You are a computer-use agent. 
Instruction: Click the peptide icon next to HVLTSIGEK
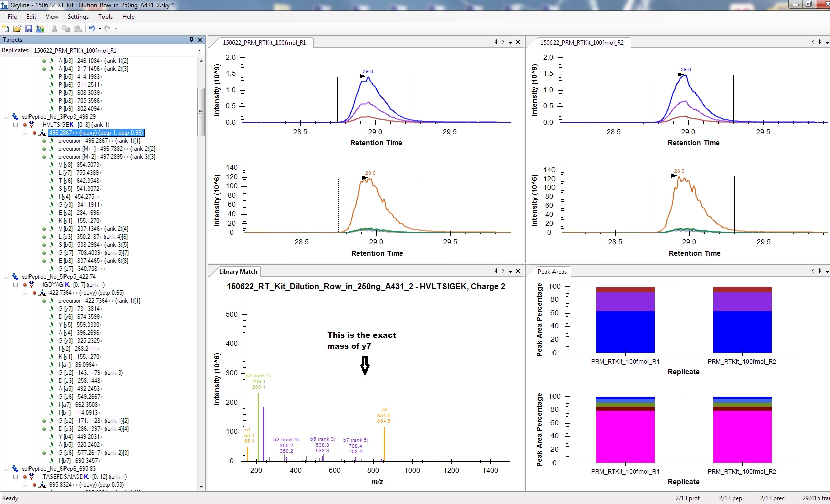click(x=33, y=125)
